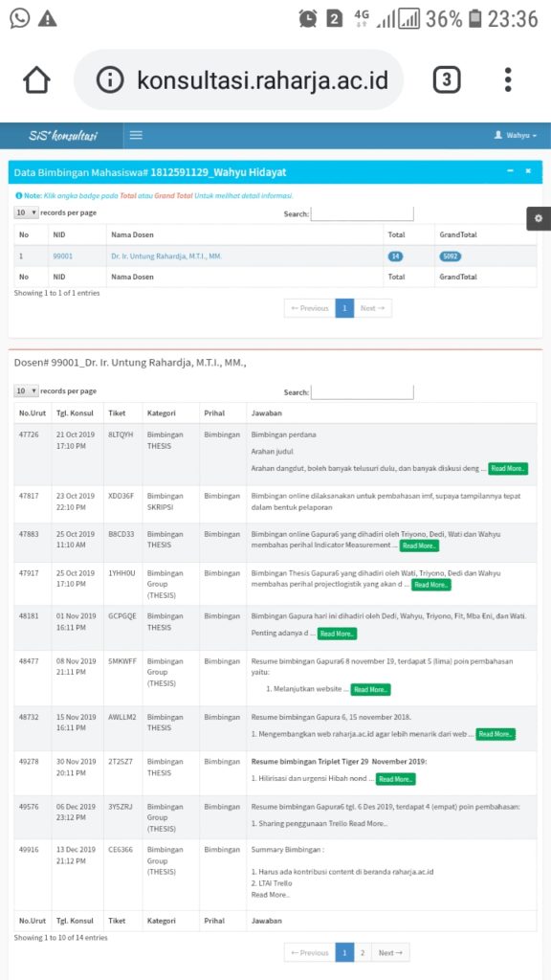The height and width of the screenshot is (980, 551).
Task: Open the browser three-dot overflow menu
Action: [508, 80]
